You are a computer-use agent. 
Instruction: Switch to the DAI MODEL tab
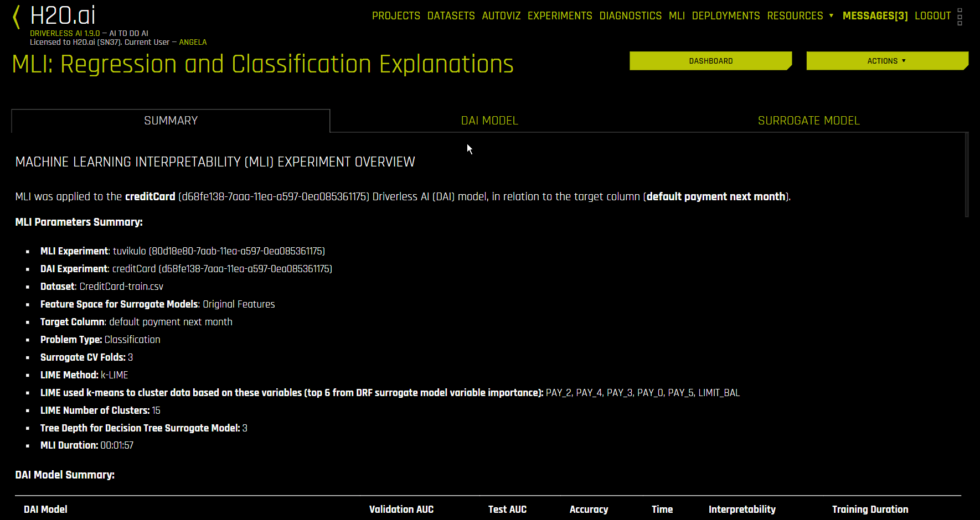[489, 121]
